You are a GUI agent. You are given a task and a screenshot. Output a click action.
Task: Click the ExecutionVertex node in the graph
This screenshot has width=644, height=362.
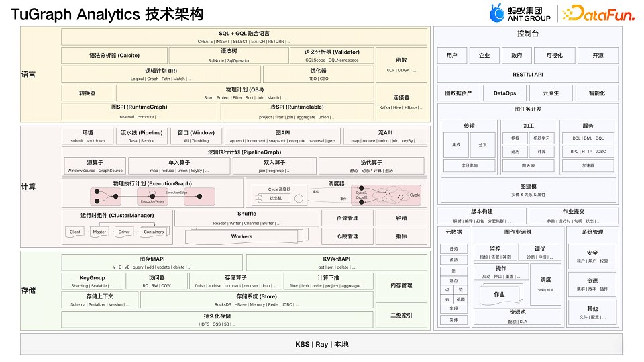click(x=152, y=197)
